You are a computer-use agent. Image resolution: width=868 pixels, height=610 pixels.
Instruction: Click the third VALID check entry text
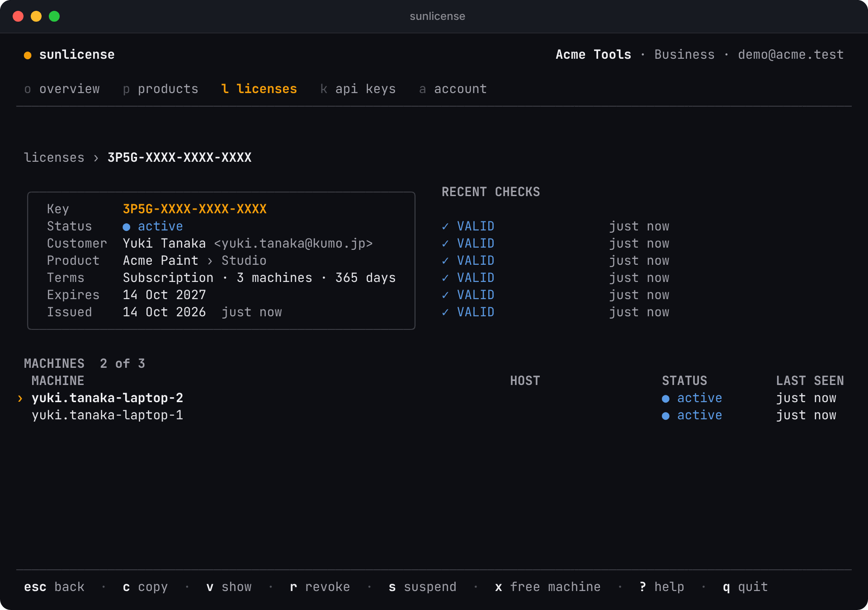[476, 261]
